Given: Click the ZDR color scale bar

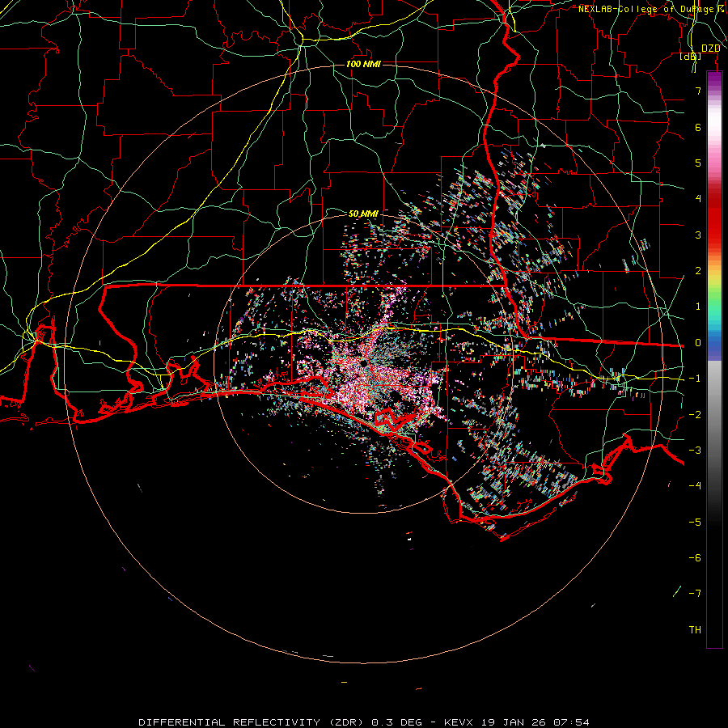Looking at the screenshot, I should (x=714, y=359).
